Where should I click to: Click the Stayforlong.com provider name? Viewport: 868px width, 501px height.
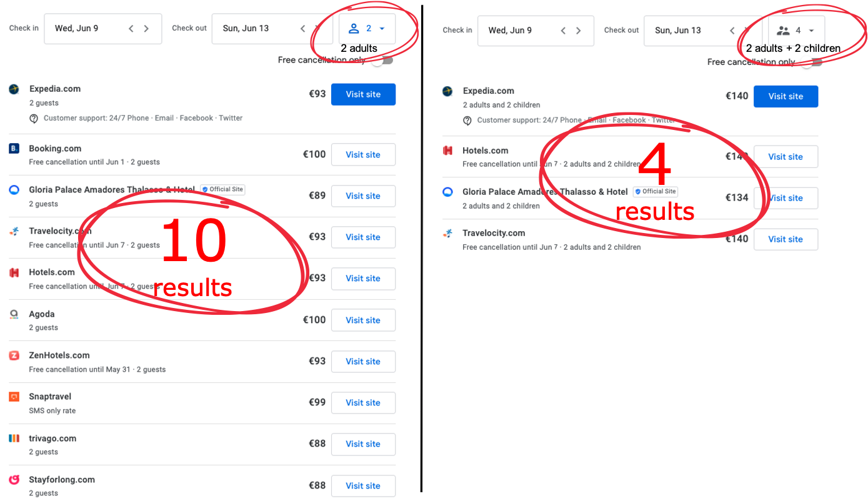tap(62, 480)
